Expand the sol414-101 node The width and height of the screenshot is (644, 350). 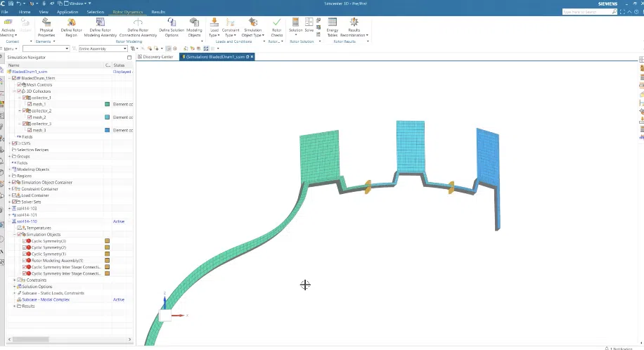tap(9, 215)
